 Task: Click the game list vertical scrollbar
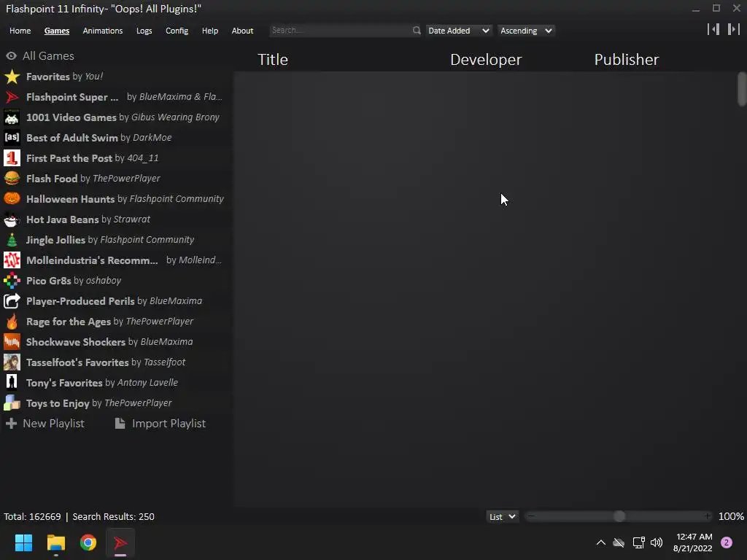coord(741,88)
